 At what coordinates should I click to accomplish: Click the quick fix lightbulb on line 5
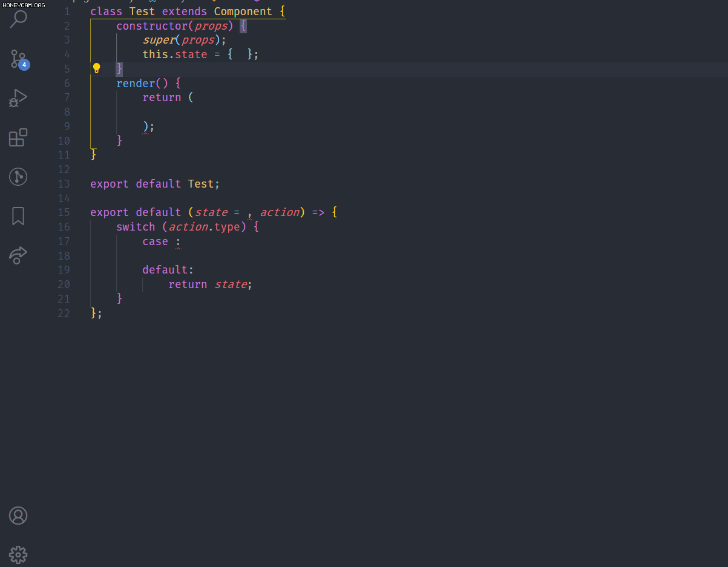[96, 68]
